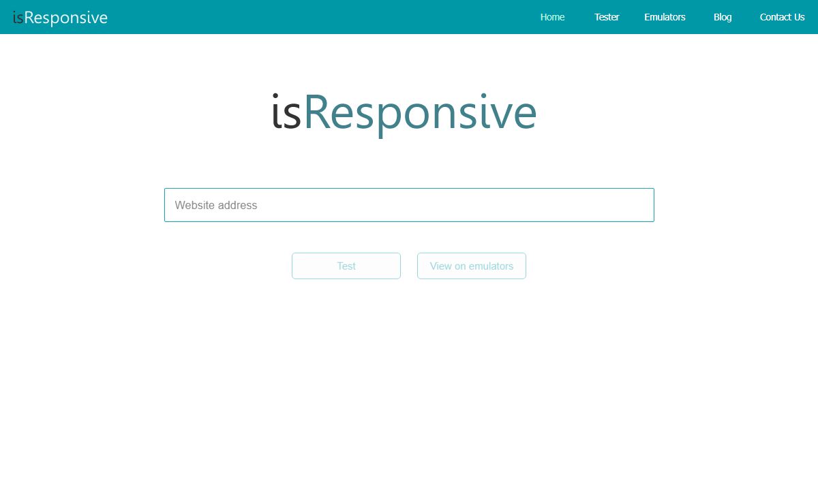
Task: Click the Test button
Action: click(x=346, y=266)
